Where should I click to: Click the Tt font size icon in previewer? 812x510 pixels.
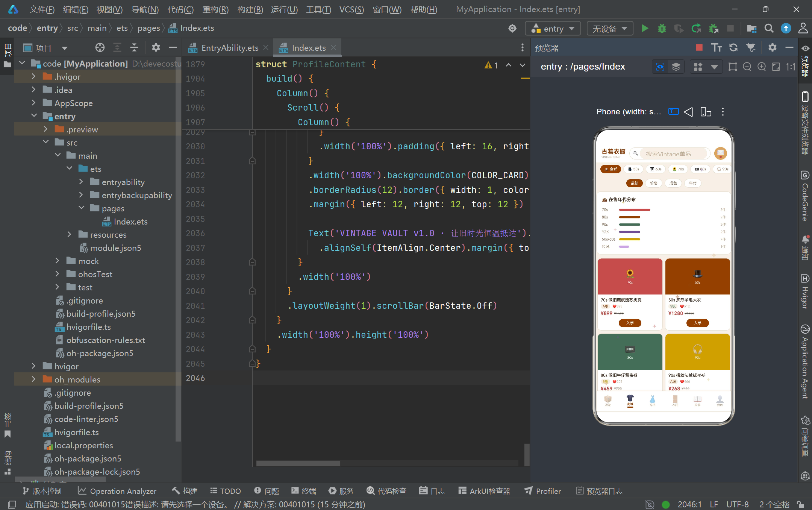click(x=716, y=47)
